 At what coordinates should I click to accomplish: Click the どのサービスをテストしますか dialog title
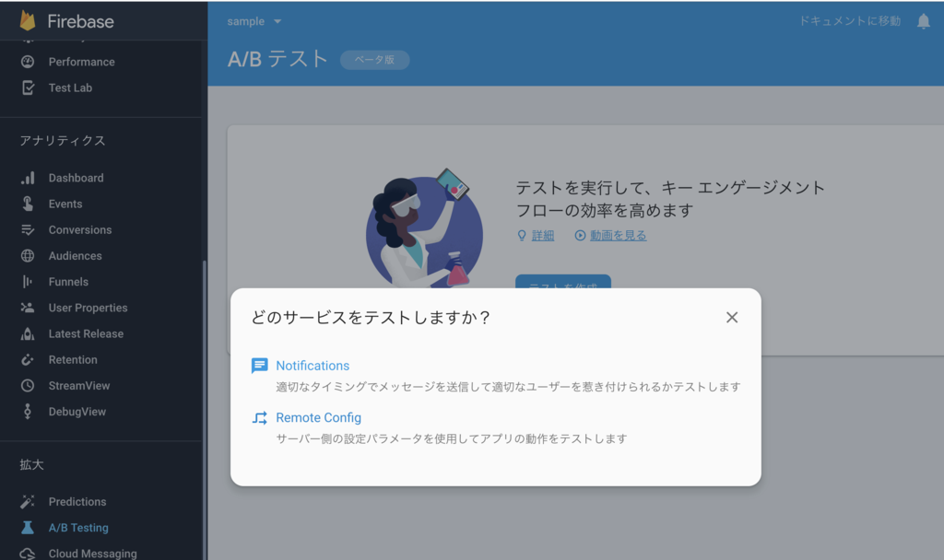[371, 317]
